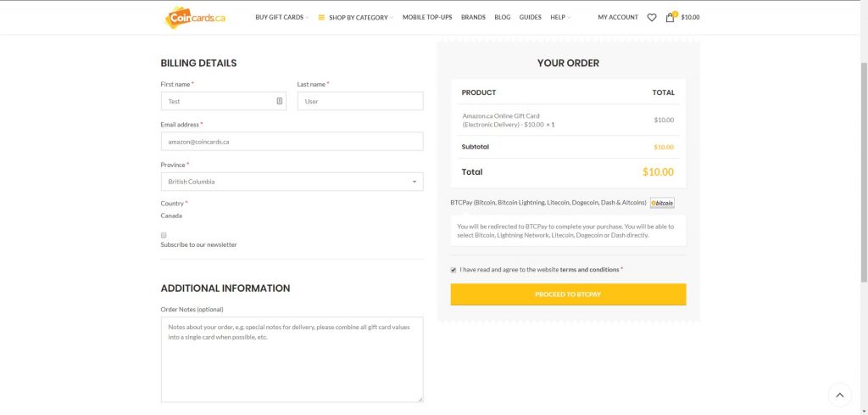The width and height of the screenshot is (868, 415).
Task: Open the Mobile Top-Ups page
Action: point(427,17)
